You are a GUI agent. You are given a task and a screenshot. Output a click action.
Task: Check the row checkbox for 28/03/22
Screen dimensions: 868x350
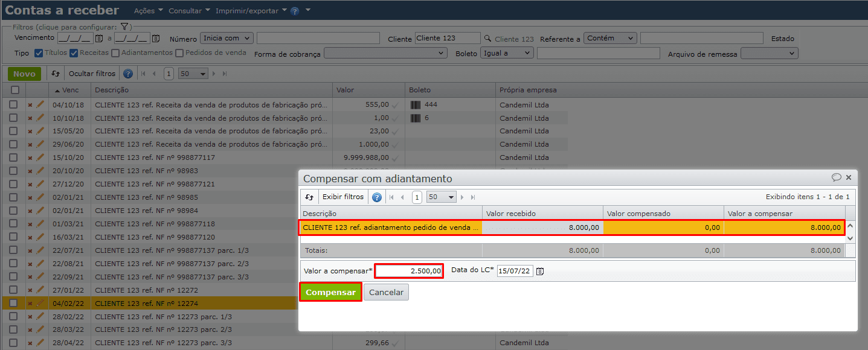pyautogui.click(x=13, y=329)
